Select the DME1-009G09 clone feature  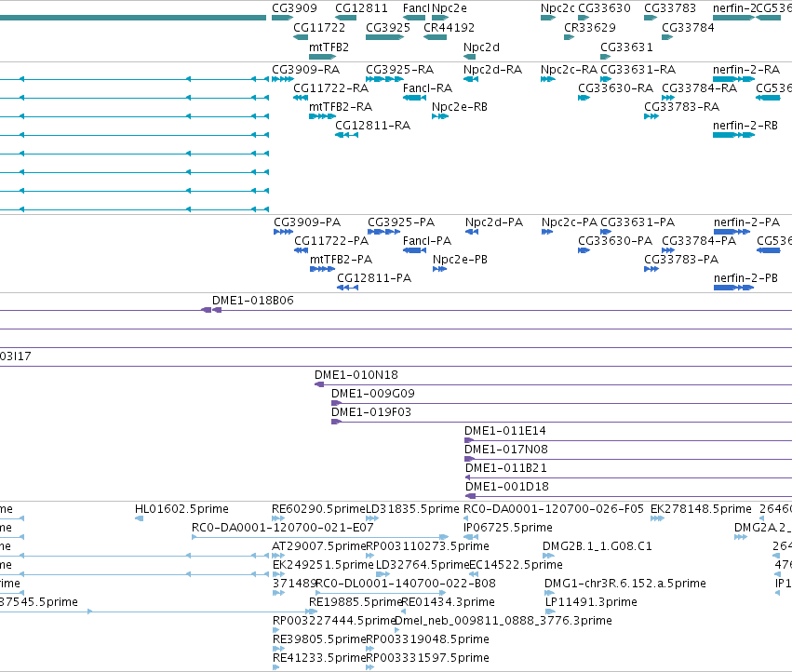point(562,403)
